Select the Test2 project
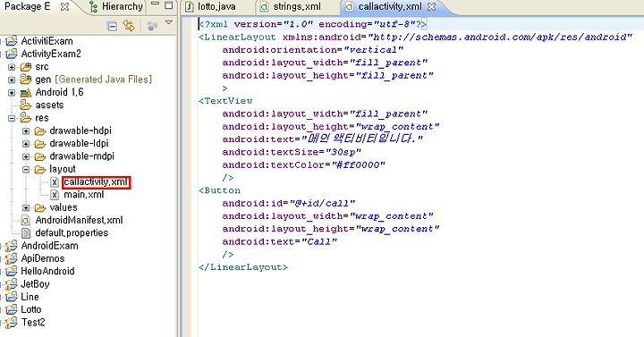The height and width of the screenshot is (337, 644). point(33,322)
